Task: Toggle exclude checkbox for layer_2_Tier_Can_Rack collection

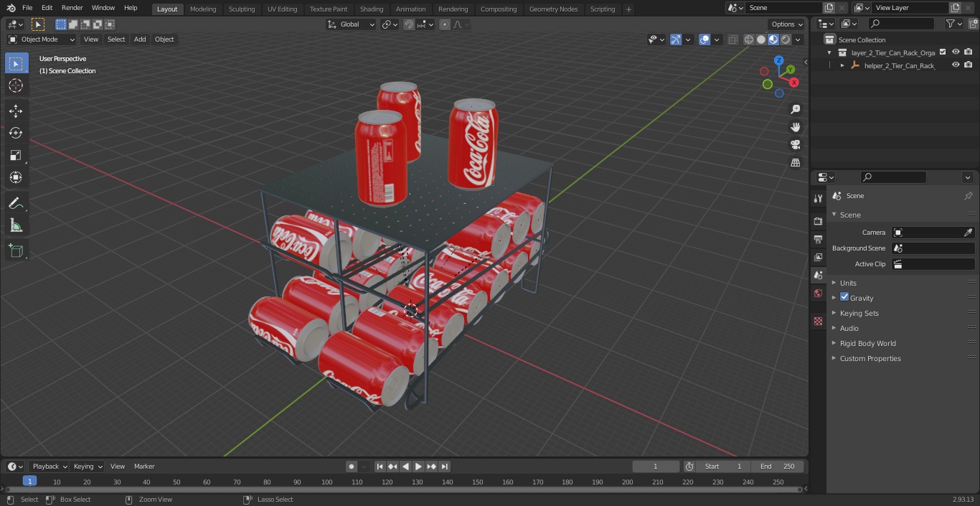Action: coord(943,52)
